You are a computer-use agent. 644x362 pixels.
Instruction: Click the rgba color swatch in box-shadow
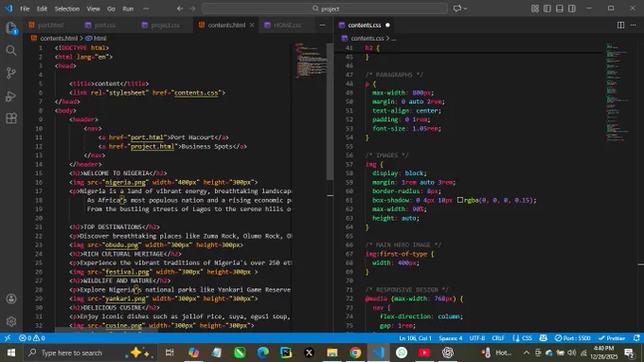click(x=460, y=200)
